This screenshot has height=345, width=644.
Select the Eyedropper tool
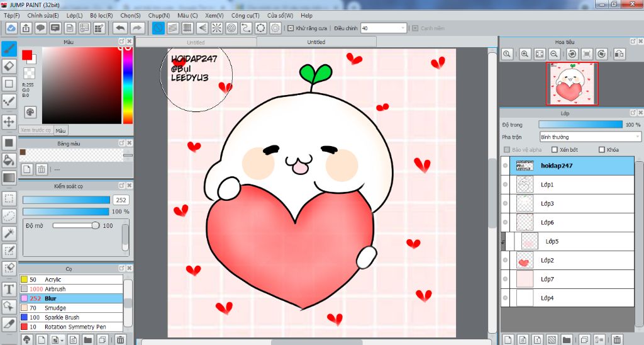point(9,324)
